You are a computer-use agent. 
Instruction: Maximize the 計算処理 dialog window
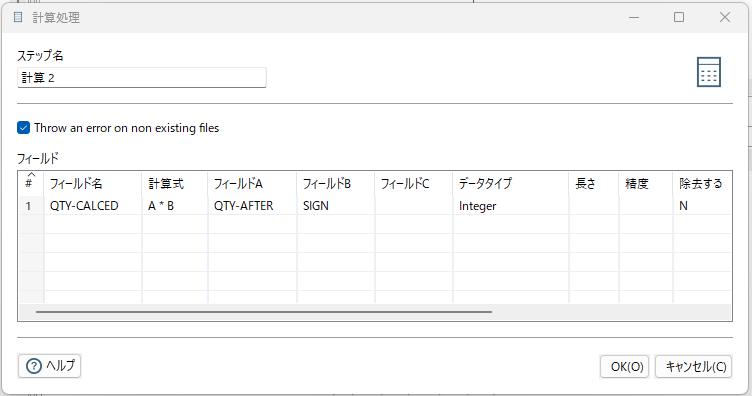pyautogui.click(x=679, y=17)
